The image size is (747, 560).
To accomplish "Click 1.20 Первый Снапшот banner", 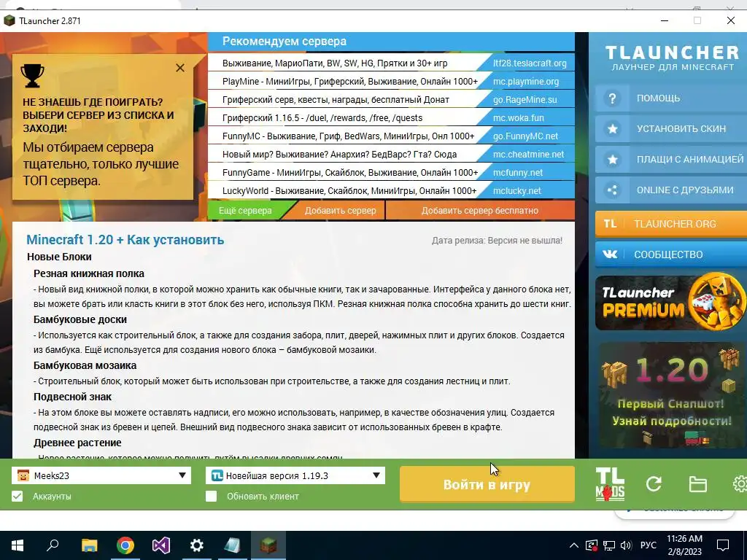I will click(671, 394).
